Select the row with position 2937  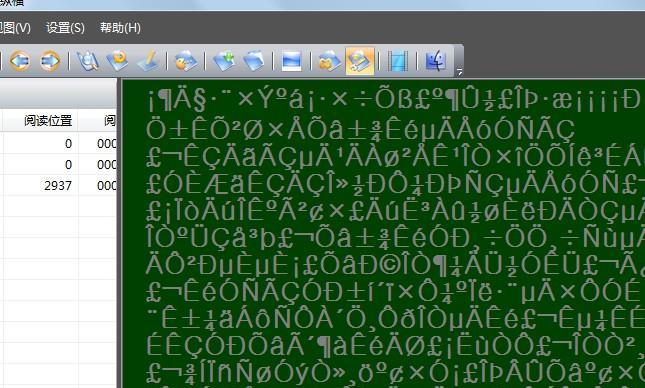(x=58, y=185)
